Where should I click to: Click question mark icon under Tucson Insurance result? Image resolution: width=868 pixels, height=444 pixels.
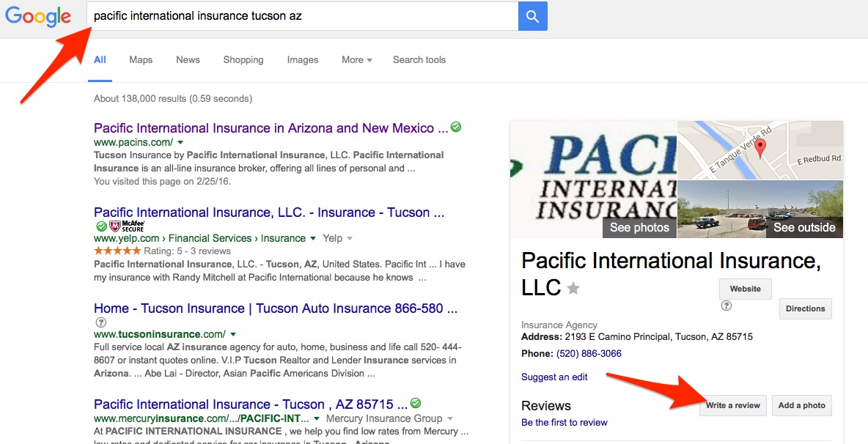[x=100, y=322]
